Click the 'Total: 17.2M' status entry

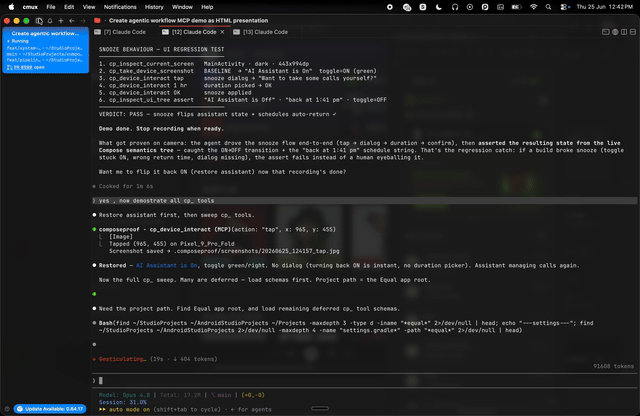pos(180,395)
